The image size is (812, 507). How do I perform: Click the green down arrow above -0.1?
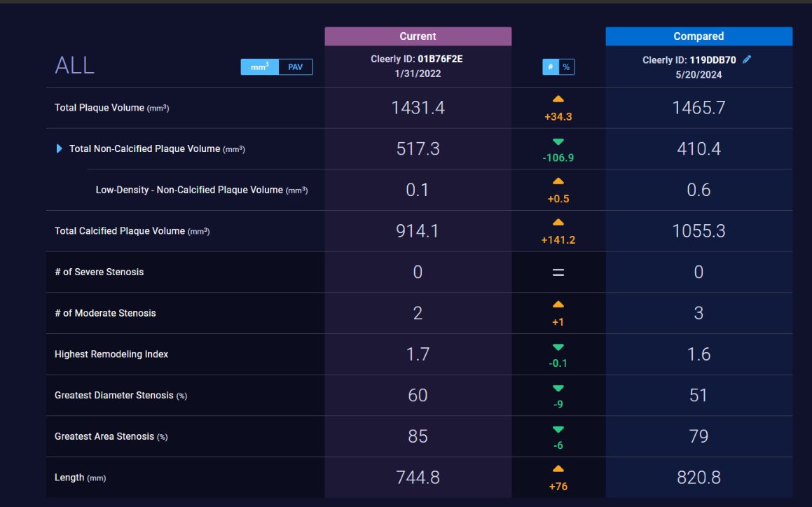(x=558, y=347)
